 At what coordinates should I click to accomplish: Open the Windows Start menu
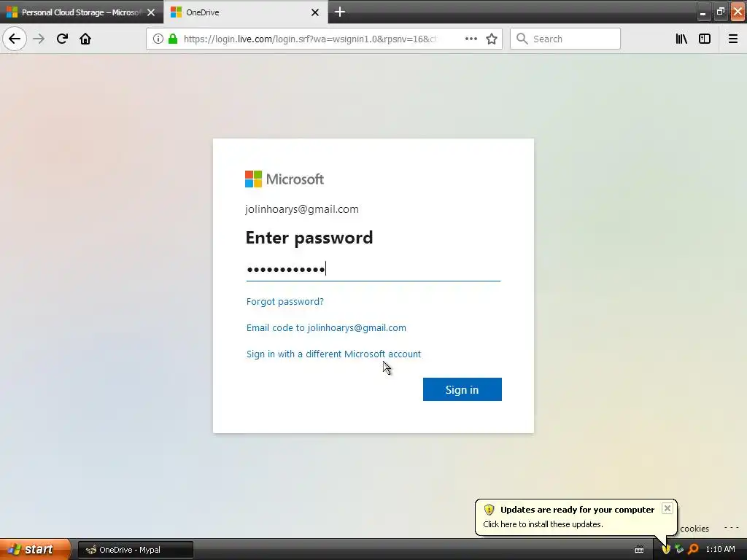(x=34, y=550)
